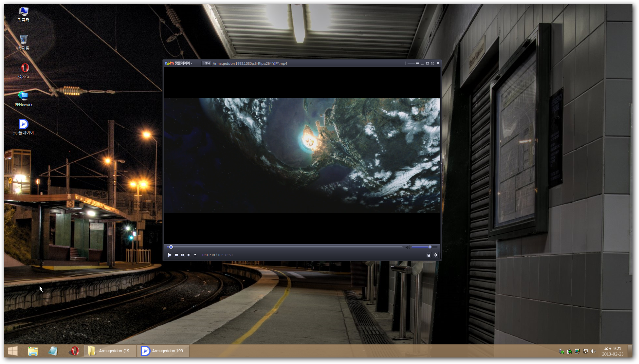Stop the video with the Stop button
Screen dimensions: 639x364
pyautogui.click(x=176, y=255)
